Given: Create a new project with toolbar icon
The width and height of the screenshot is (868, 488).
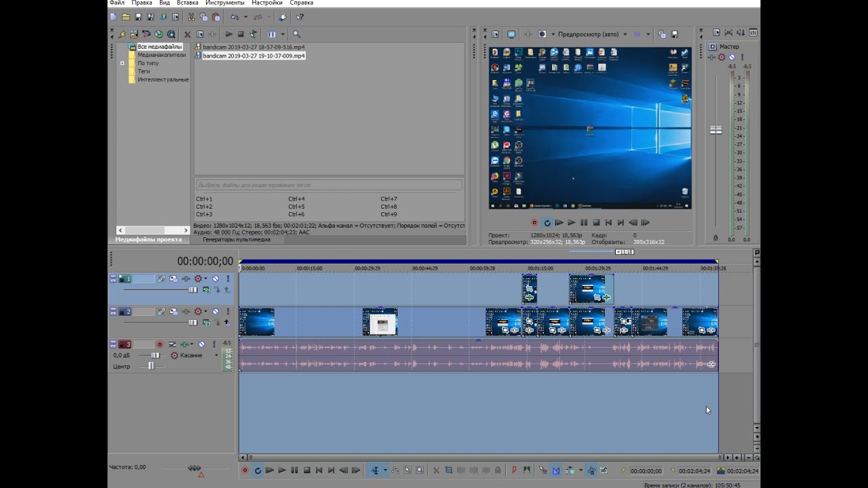Looking at the screenshot, I should [x=113, y=17].
